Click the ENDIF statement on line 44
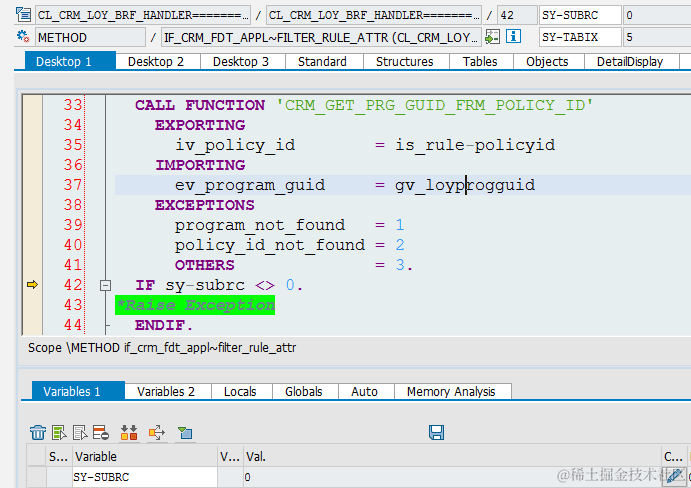Viewport: 691px width, 488px height. tap(164, 325)
